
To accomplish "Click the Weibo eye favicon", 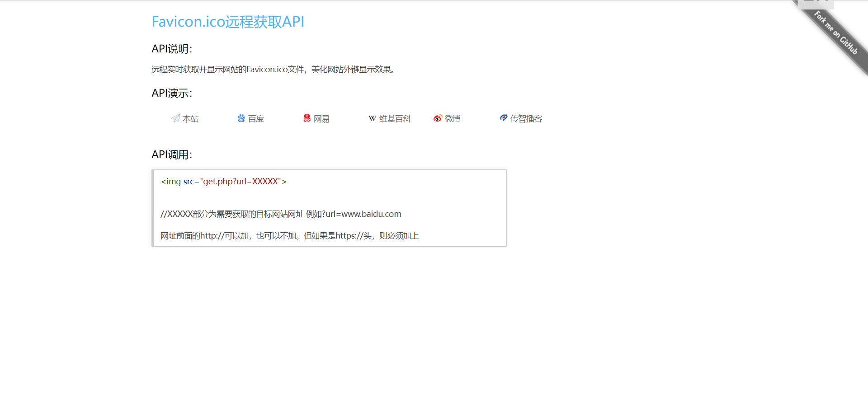I will click(438, 118).
